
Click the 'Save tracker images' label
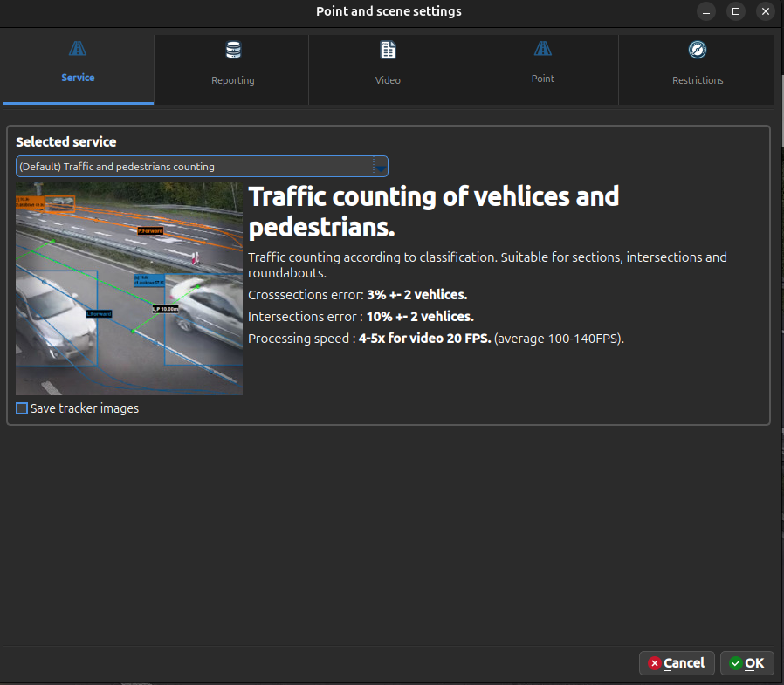tap(85, 408)
